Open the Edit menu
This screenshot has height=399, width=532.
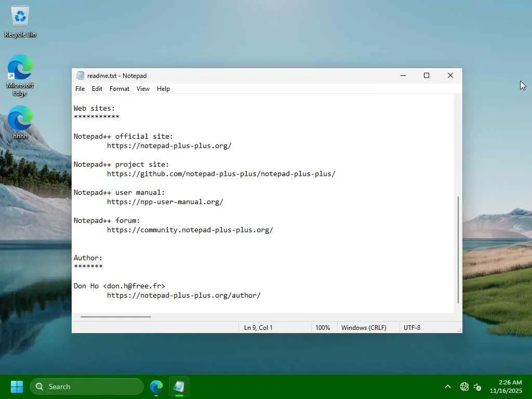tap(97, 88)
